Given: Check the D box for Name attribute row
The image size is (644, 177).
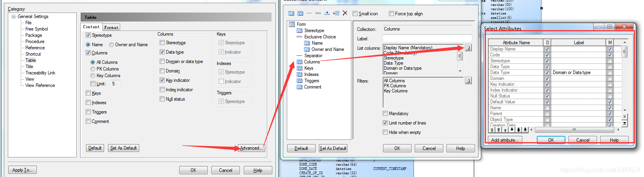Looking at the screenshot, I should pos(547,108).
